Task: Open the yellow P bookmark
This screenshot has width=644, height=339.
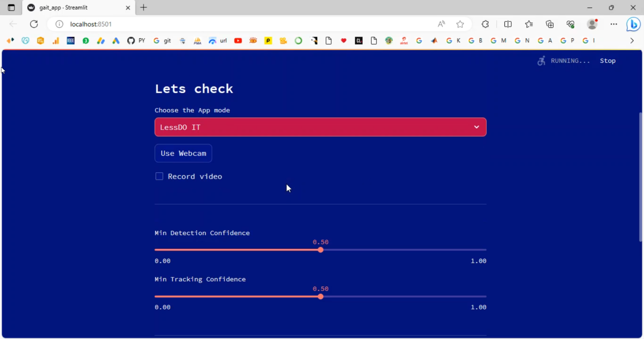Action: coord(268,41)
